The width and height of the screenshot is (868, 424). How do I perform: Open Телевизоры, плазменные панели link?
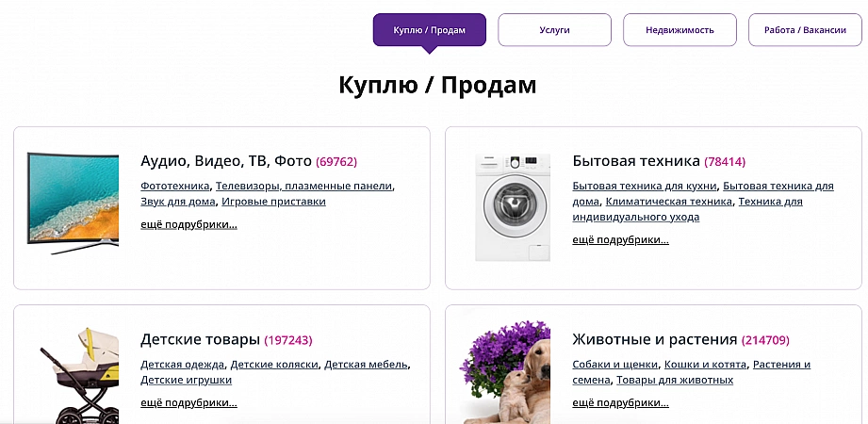coord(303,186)
